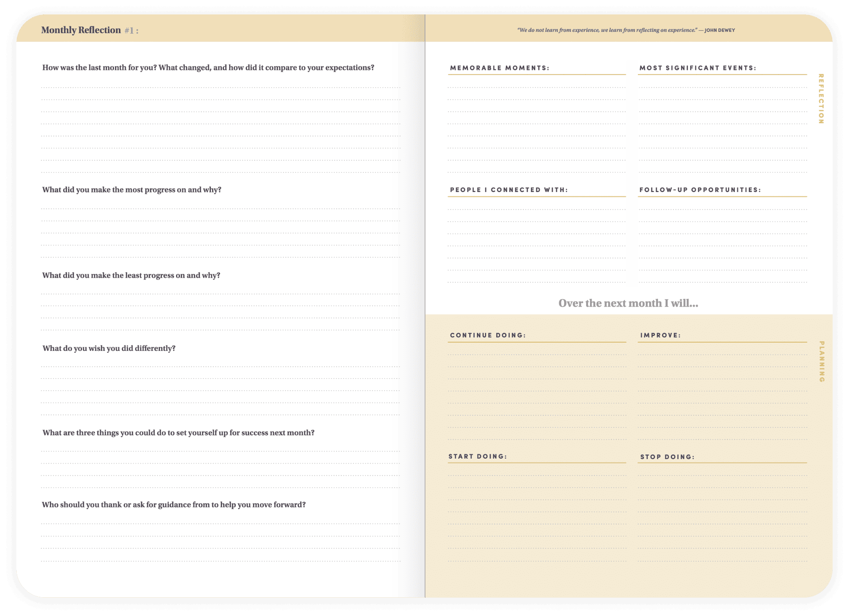
Task: Click the People I Connected With heading
Action: tap(509, 190)
